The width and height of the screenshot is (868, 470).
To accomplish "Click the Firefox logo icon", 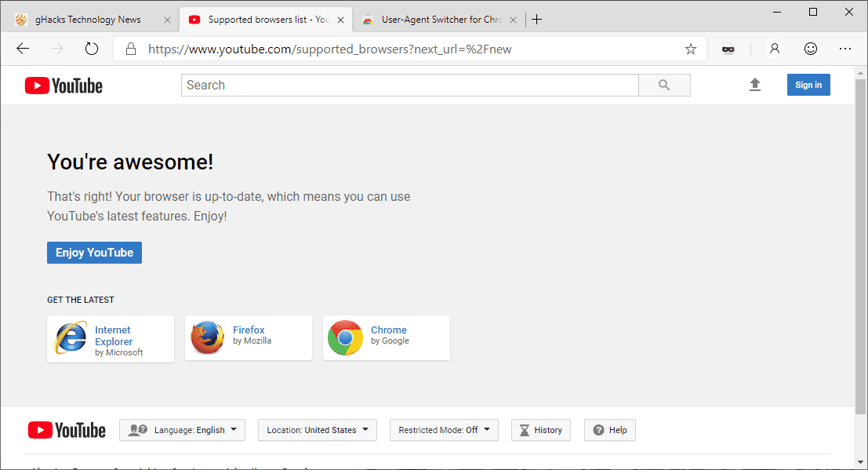I will [x=208, y=337].
